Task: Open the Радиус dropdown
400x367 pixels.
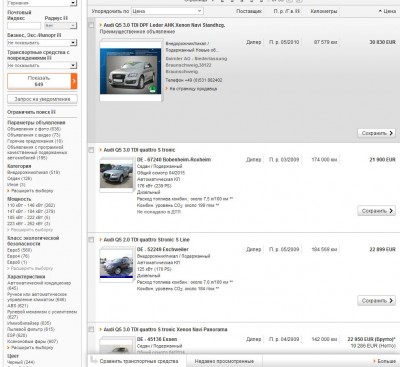Action: coord(61,25)
